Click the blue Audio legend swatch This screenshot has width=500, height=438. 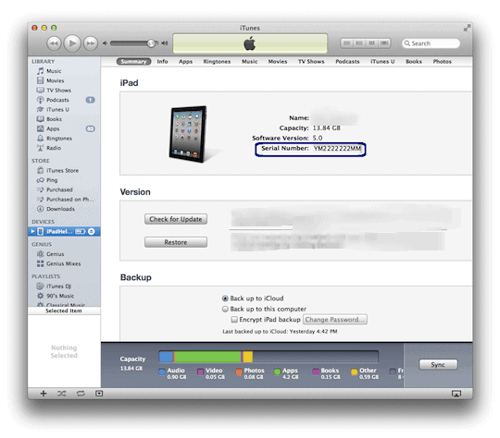click(x=162, y=372)
